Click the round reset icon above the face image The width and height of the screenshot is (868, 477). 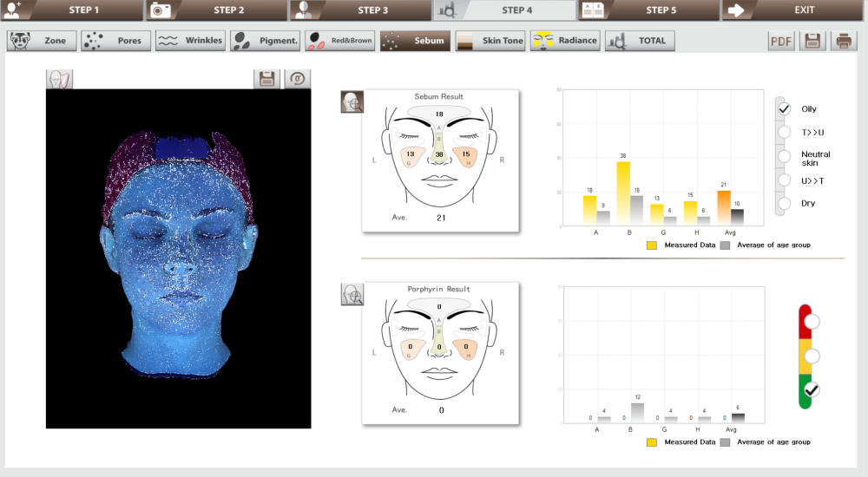coord(298,78)
